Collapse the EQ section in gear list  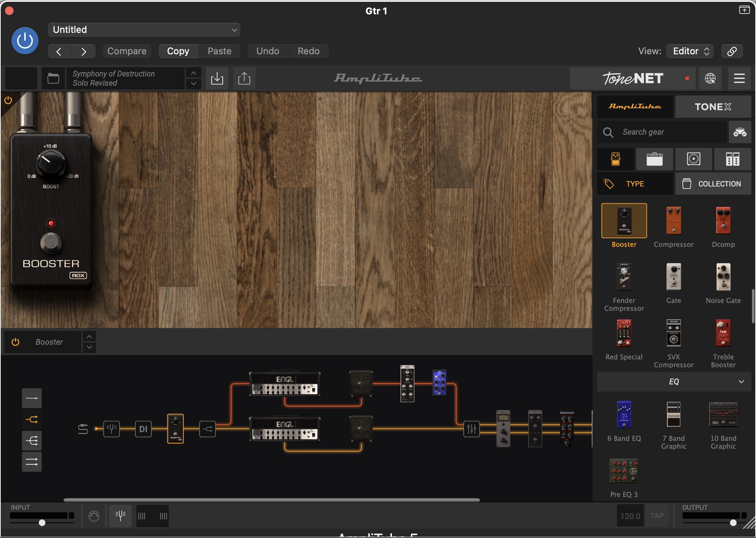point(741,382)
